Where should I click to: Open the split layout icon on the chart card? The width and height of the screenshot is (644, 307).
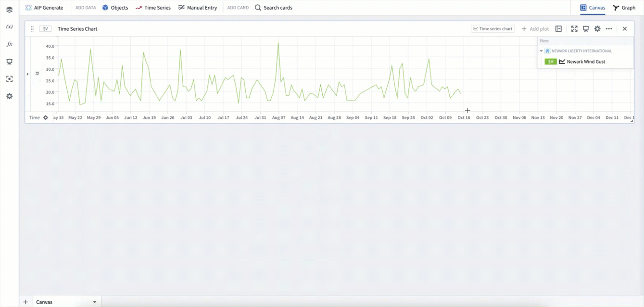[558, 29]
